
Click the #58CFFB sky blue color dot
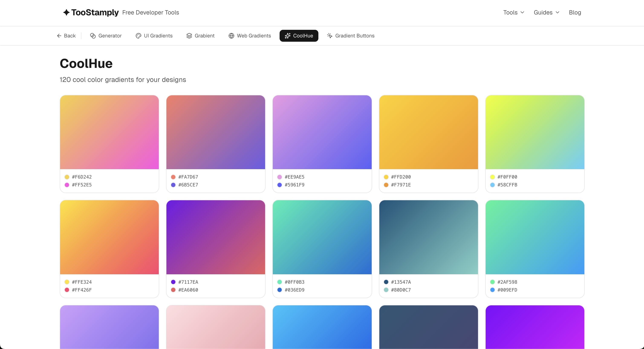pyautogui.click(x=492, y=185)
